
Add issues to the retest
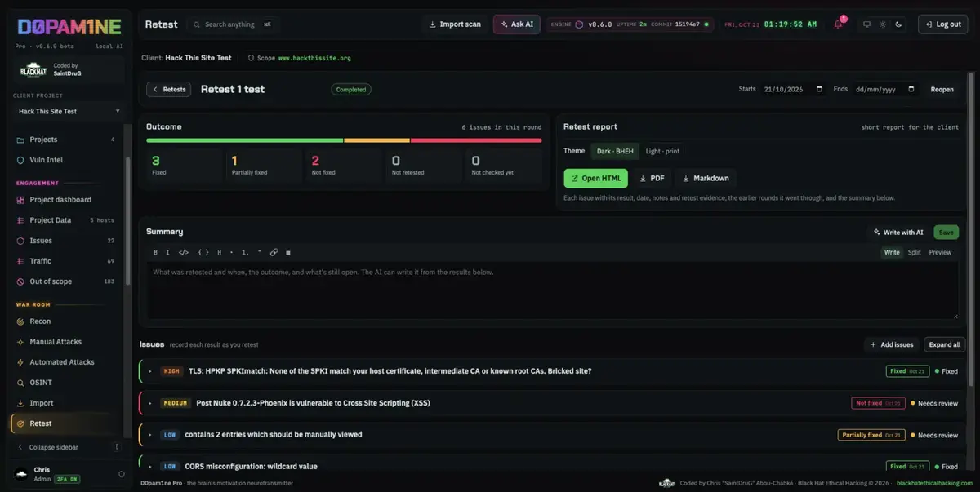(893, 344)
